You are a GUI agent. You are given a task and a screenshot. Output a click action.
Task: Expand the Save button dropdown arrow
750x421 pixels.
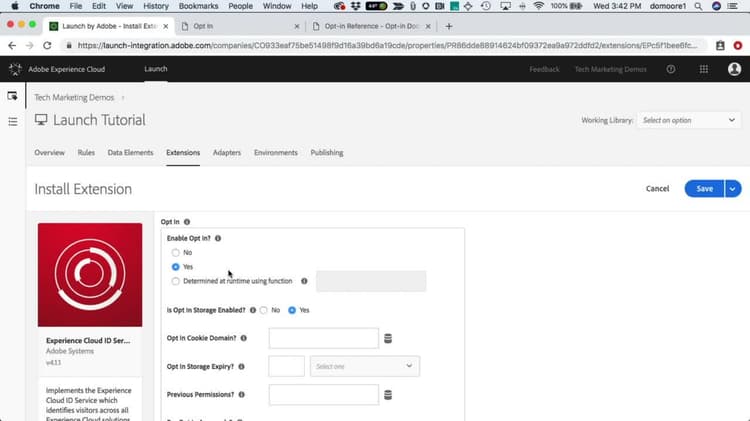[x=733, y=188]
